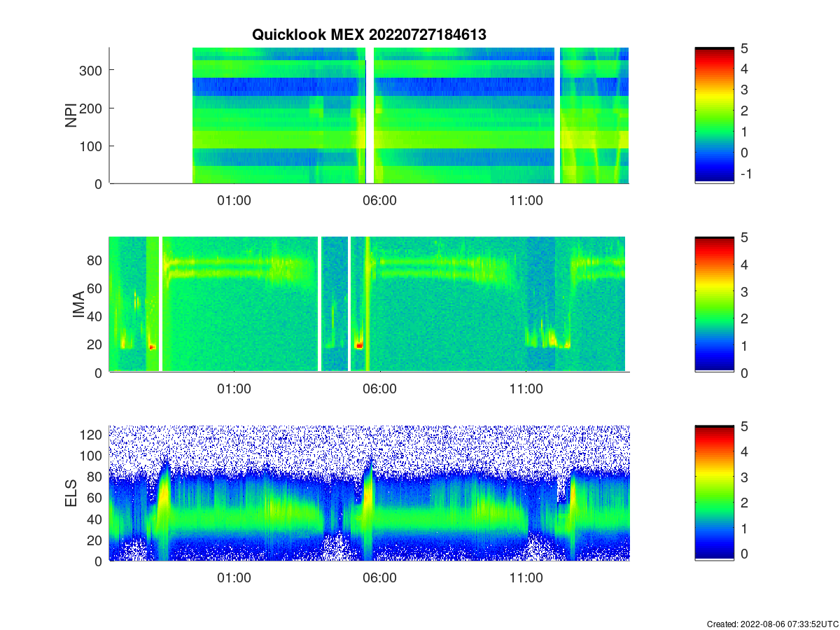This screenshot has height=630, width=840.
Task: Click the 120 tick on ELS y-axis
Action: [x=92, y=435]
